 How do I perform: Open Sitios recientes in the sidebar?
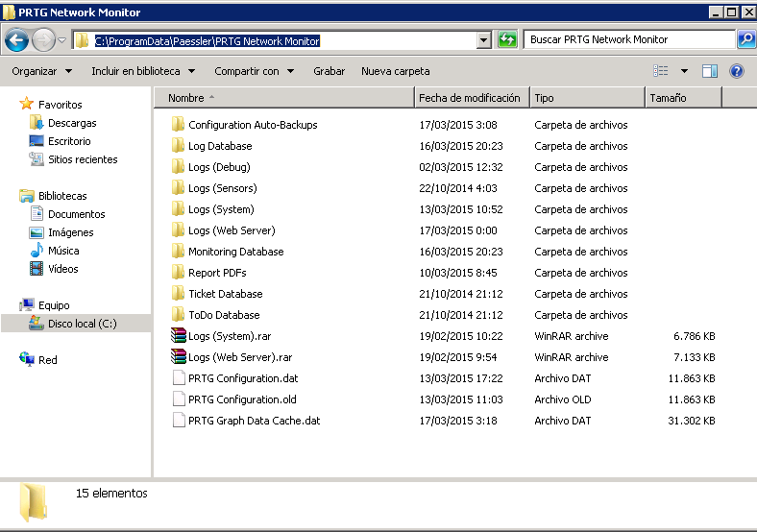[x=83, y=159]
